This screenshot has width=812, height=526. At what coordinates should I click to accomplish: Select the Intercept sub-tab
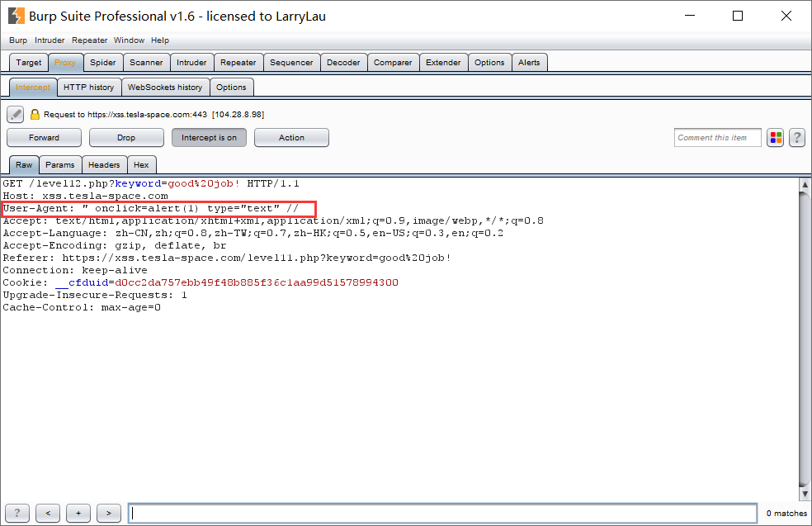[x=33, y=88]
